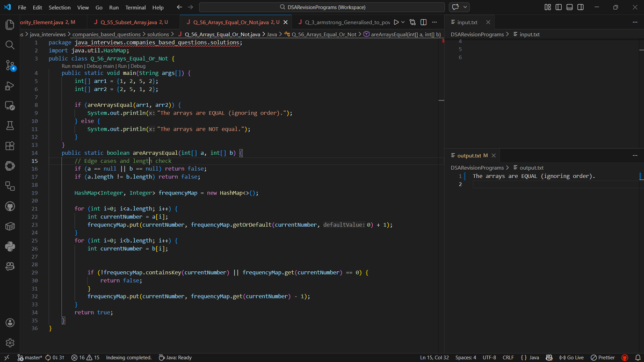Change indentation 'Spaces: 4'
644x362 pixels.
pyautogui.click(x=466, y=358)
